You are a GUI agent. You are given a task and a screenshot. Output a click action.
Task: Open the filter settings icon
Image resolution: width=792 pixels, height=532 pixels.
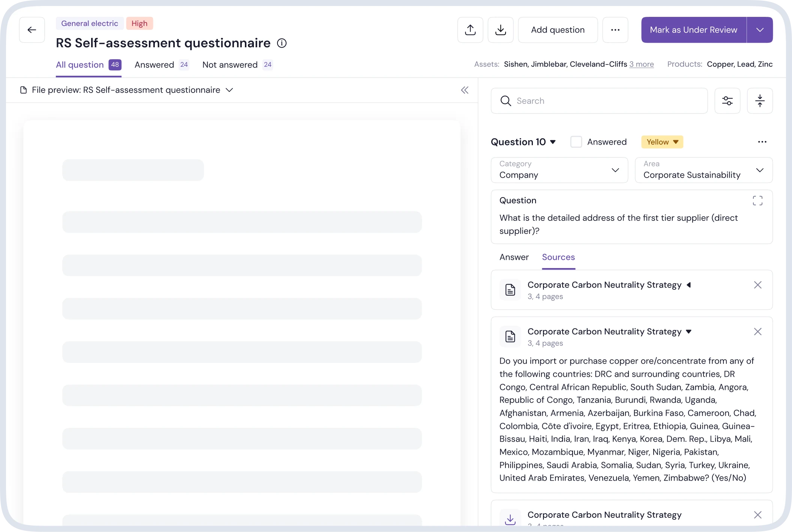[727, 101]
